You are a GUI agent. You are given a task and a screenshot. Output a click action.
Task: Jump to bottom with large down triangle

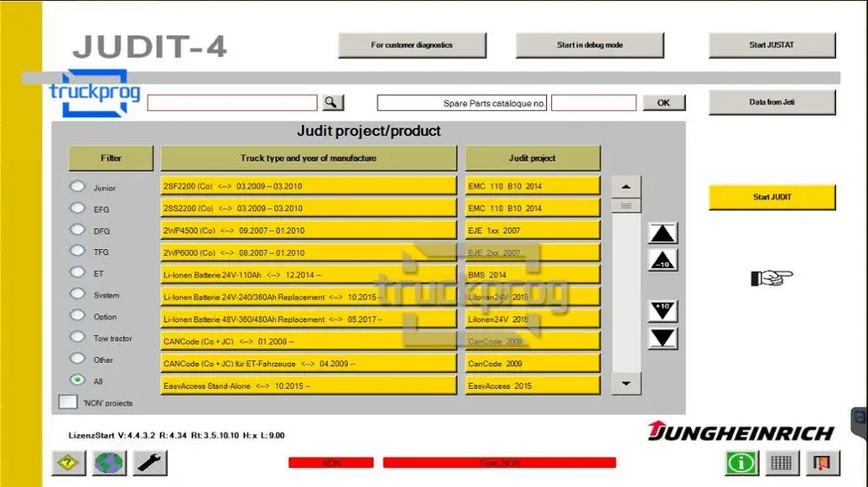[x=662, y=339]
